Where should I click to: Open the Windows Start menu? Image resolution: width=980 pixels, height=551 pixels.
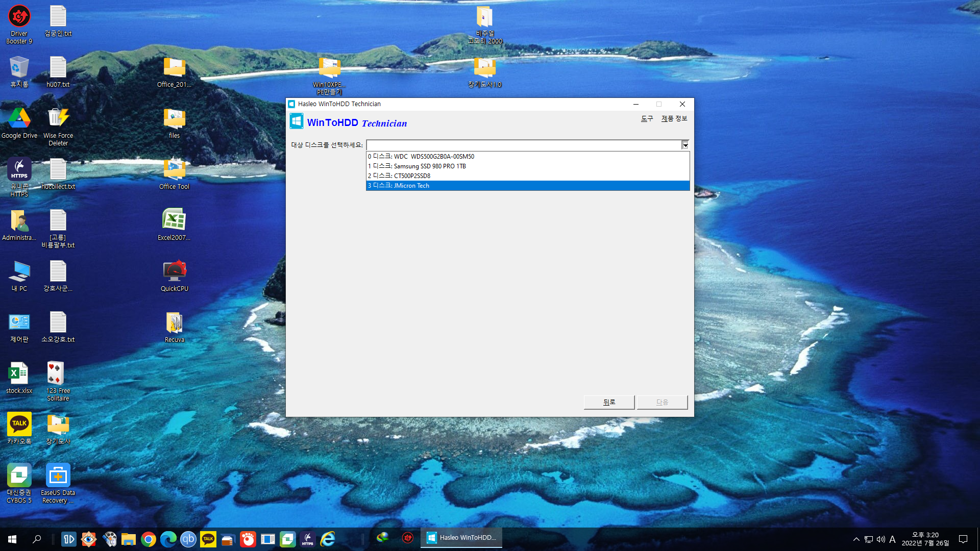[x=12, y=539]
